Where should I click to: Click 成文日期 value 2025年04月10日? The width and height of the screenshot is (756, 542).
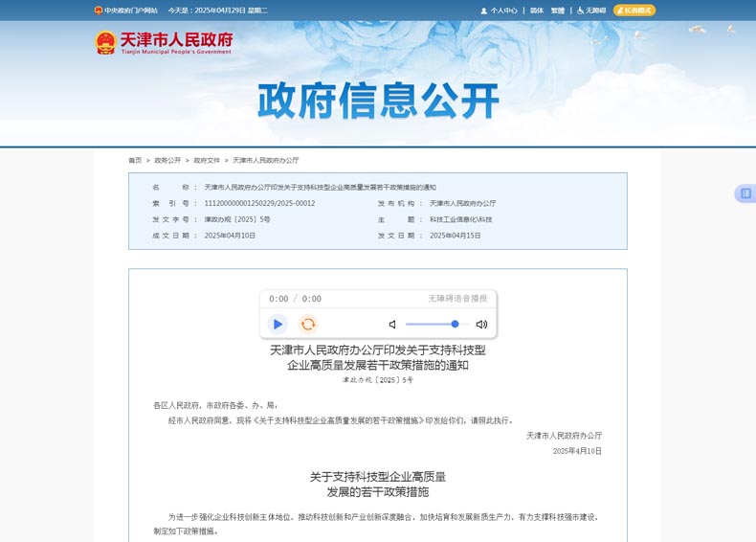[230, 236]
